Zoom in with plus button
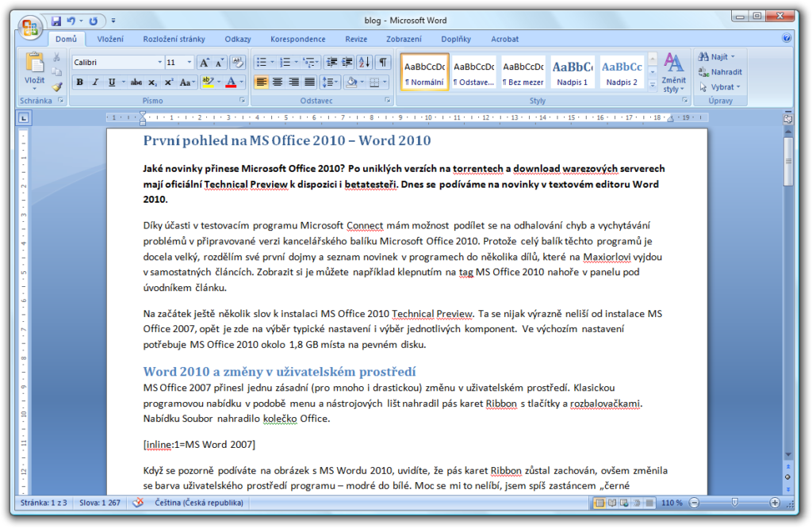 pyautogui.click(x=775, y=503)
